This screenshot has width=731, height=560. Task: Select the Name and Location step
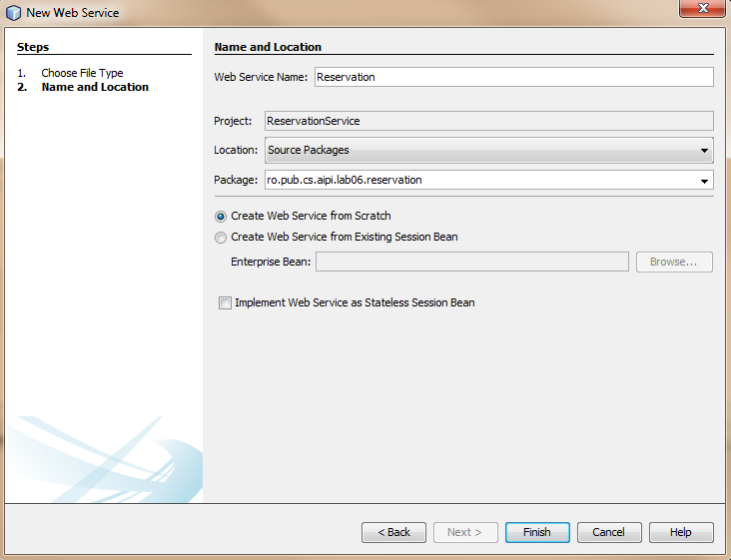pos(95,87)
